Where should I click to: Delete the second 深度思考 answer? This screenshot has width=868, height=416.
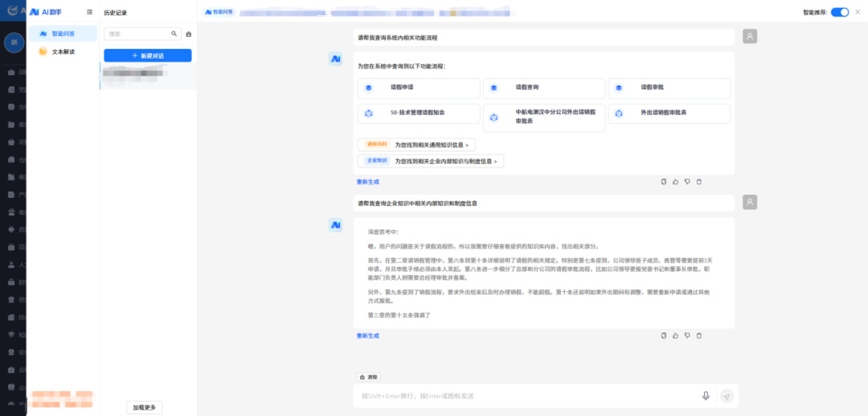coord(698,336)
